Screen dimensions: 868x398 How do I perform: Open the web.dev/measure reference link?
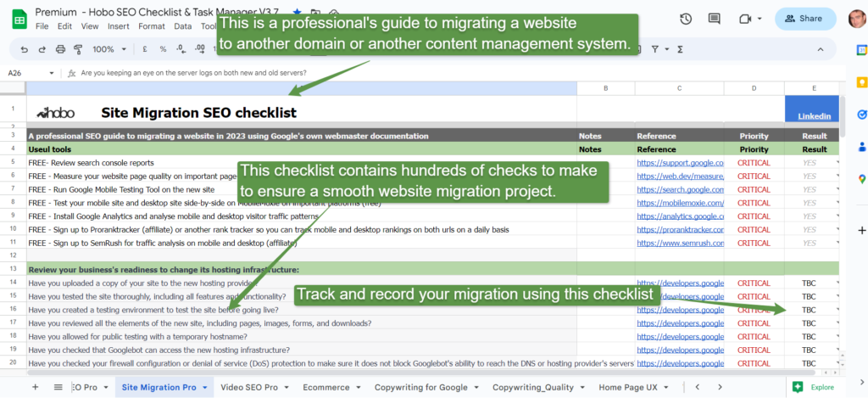[x=681, y=177]
